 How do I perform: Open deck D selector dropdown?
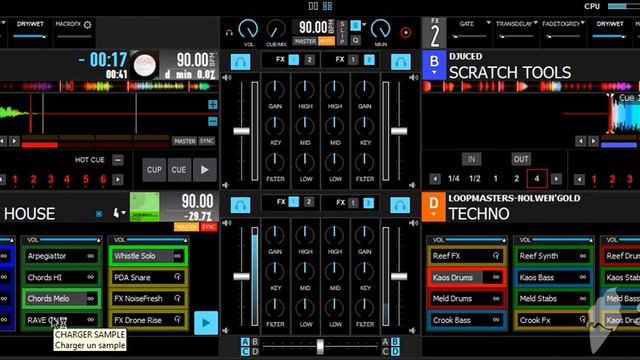coord(433,214)
